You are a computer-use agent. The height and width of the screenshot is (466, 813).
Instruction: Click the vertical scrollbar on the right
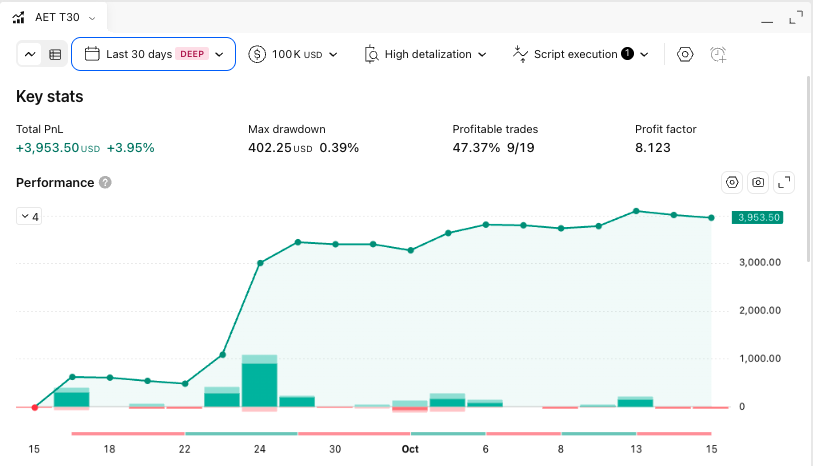pyautogui.click(x=808, y=168)
